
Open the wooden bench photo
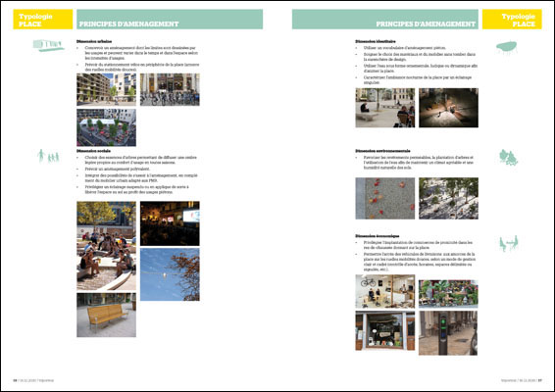tap(106, 315)
